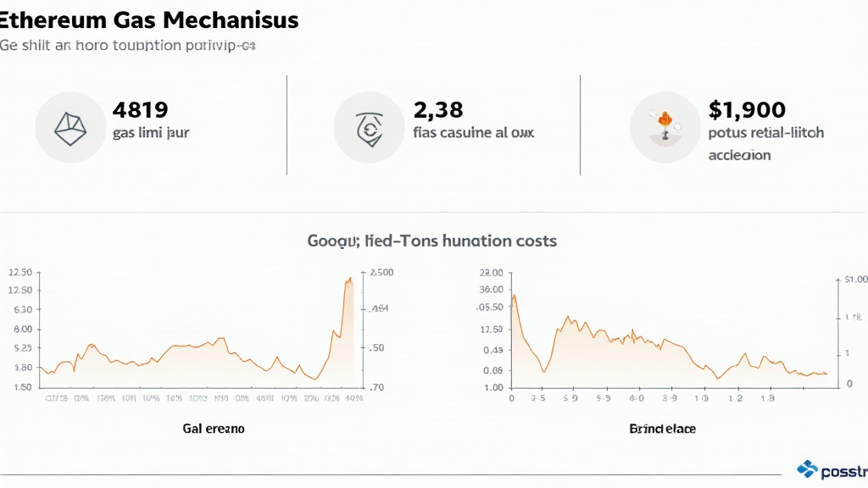Image resolution: width=868 pixels, height=488 pixels.
Task: Click the hunation costs section heading
Action: [432, 241]
